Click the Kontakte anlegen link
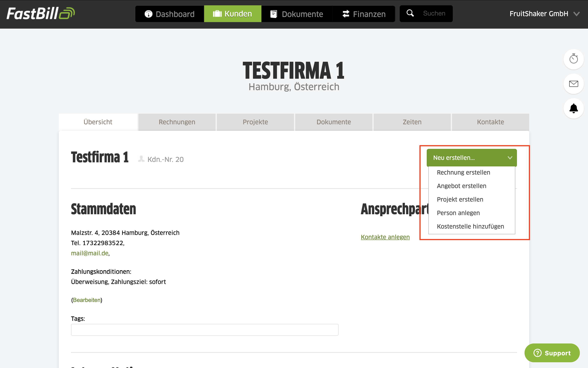The image size is (588, 368). 385,237
